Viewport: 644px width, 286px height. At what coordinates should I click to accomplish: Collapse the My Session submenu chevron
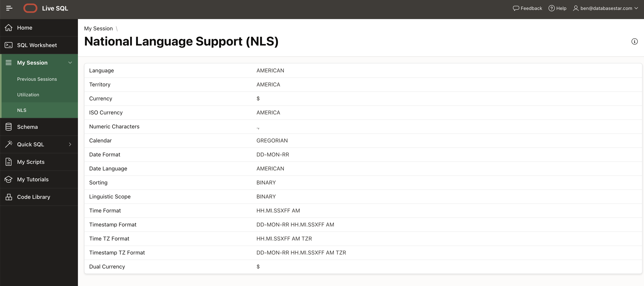(70, 63)
